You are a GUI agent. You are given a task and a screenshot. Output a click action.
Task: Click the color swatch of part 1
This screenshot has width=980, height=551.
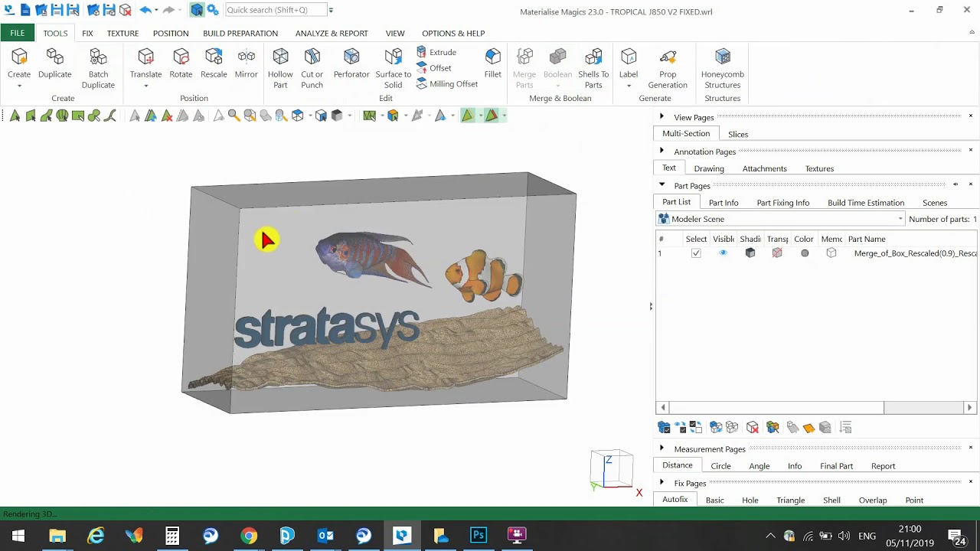click(x=805, y=253)
